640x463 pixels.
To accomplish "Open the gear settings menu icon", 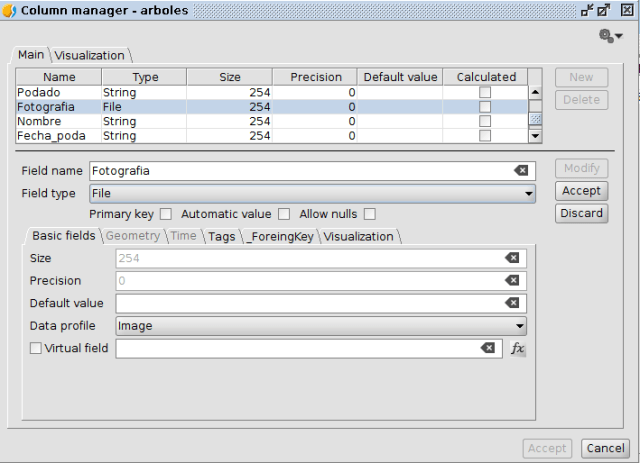I will tap(609, 35).
